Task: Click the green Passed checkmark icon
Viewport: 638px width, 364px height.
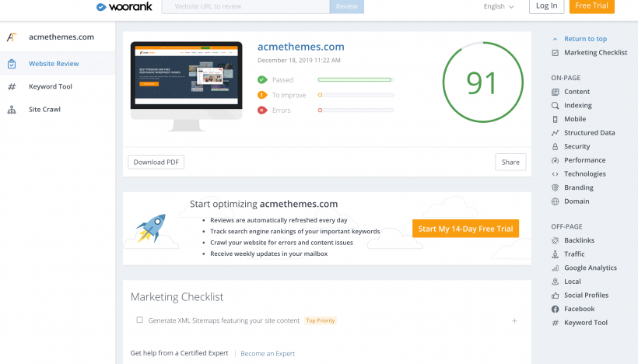Action: tap(262, 79)
